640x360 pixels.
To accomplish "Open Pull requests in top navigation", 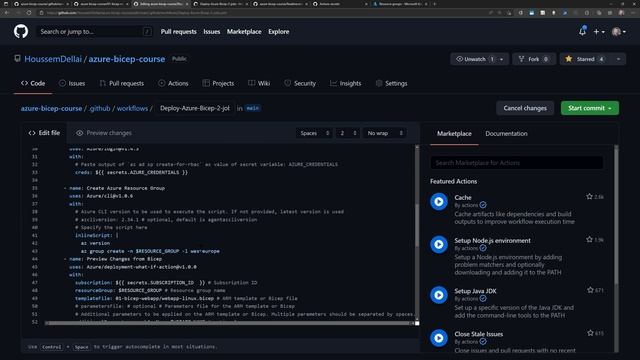I will click(x=178, y=31).
